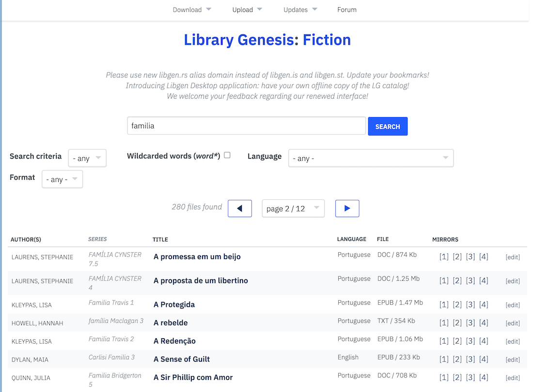Click mirror [3] for A promessa em um beijo
533x392 pixels.
470,256
